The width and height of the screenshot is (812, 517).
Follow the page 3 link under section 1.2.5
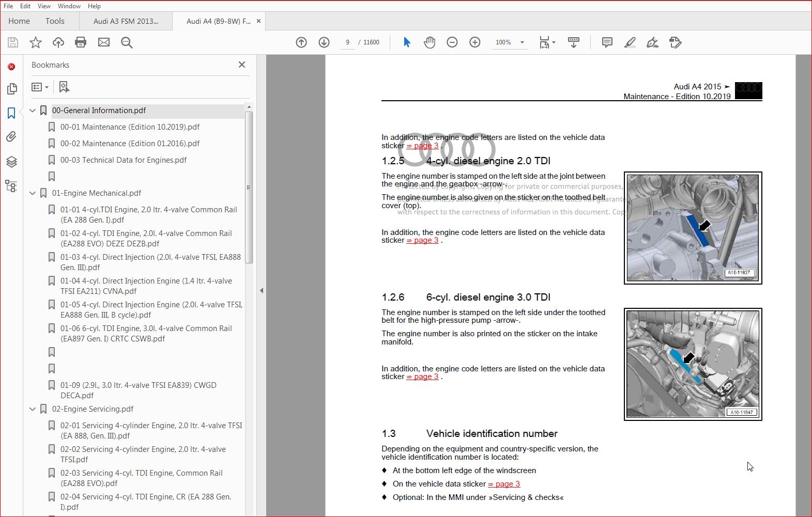point(422,240)
